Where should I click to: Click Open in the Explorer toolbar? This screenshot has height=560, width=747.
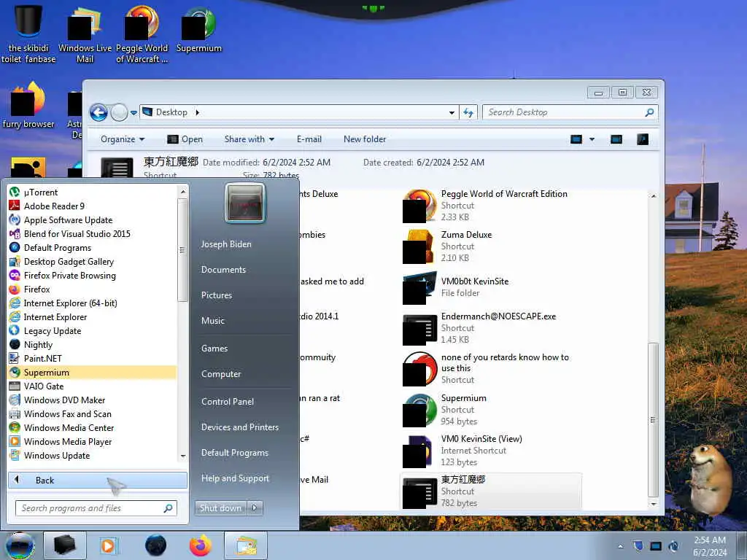click(x=185, y=139)
